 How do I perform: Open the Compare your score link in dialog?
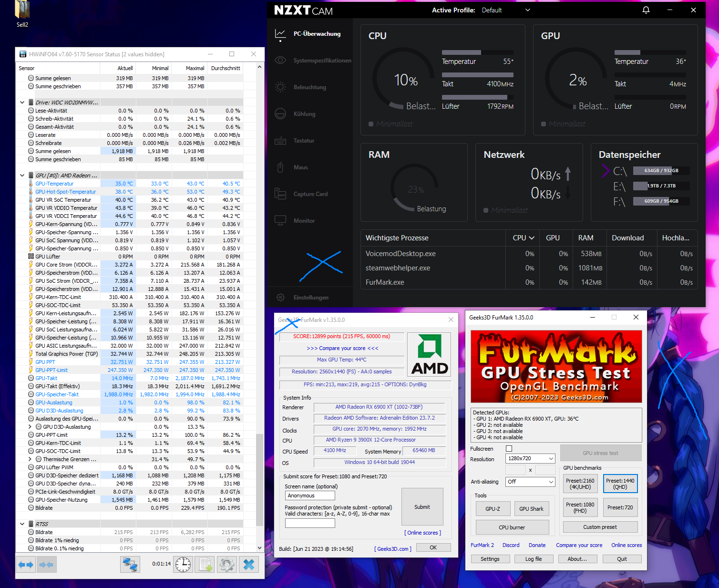[342, 348]
